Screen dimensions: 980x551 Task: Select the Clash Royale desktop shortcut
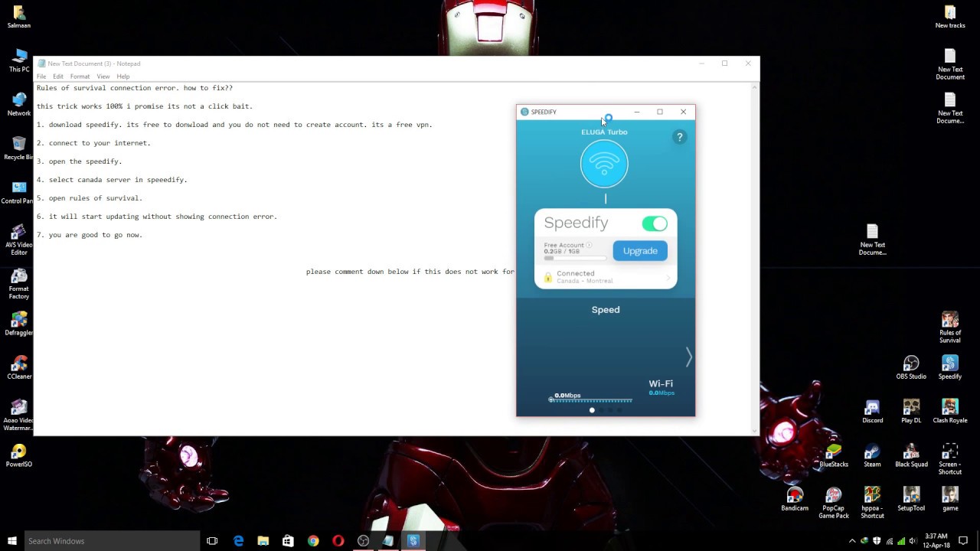(950, 412)
